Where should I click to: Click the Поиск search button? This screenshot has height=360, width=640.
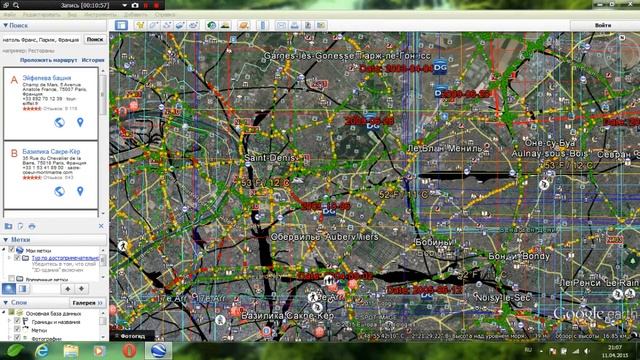click(95, 39)
